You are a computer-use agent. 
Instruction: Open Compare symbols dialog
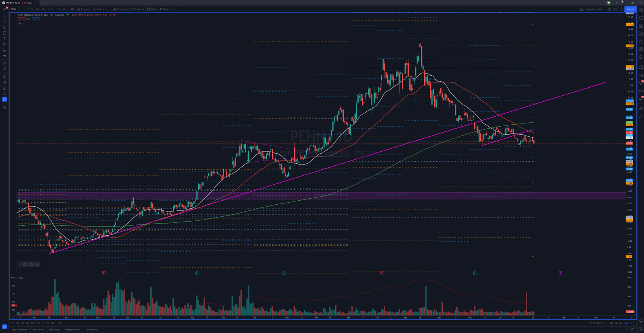(x=83, y=9)
